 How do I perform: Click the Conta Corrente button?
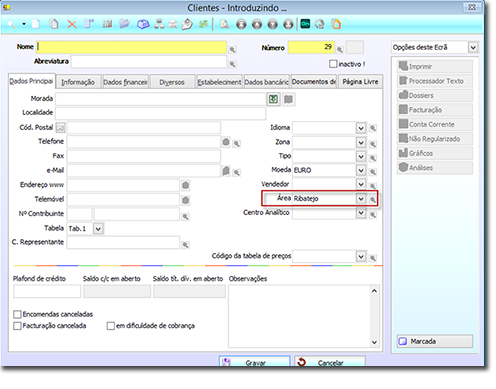tap(435, 124)
